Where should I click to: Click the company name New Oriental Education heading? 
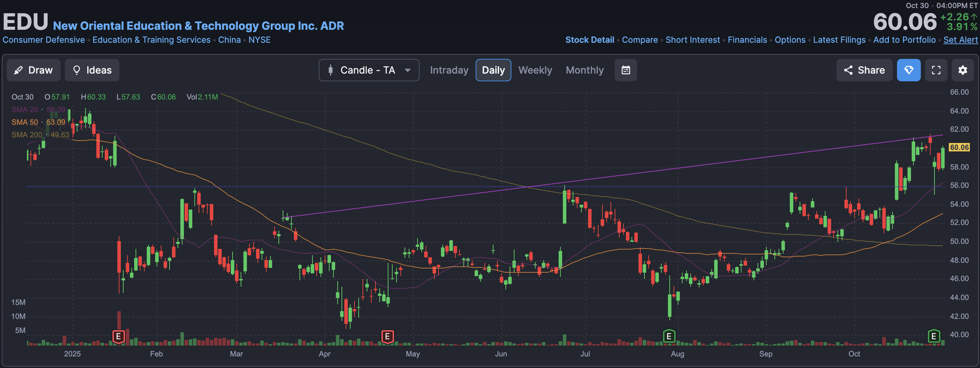tap(198, 26)
